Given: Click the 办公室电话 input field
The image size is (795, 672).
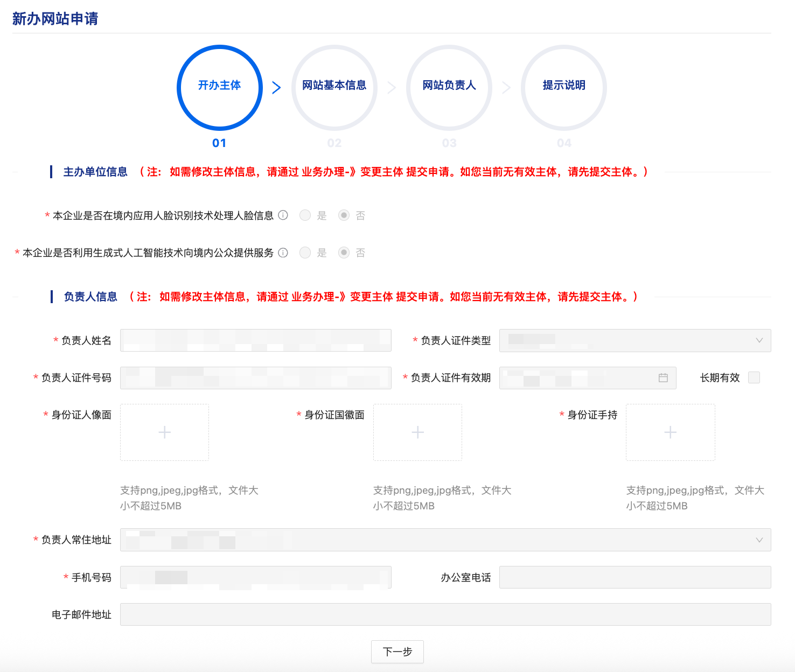Looking at the screenshot, I should click(635, 577).
